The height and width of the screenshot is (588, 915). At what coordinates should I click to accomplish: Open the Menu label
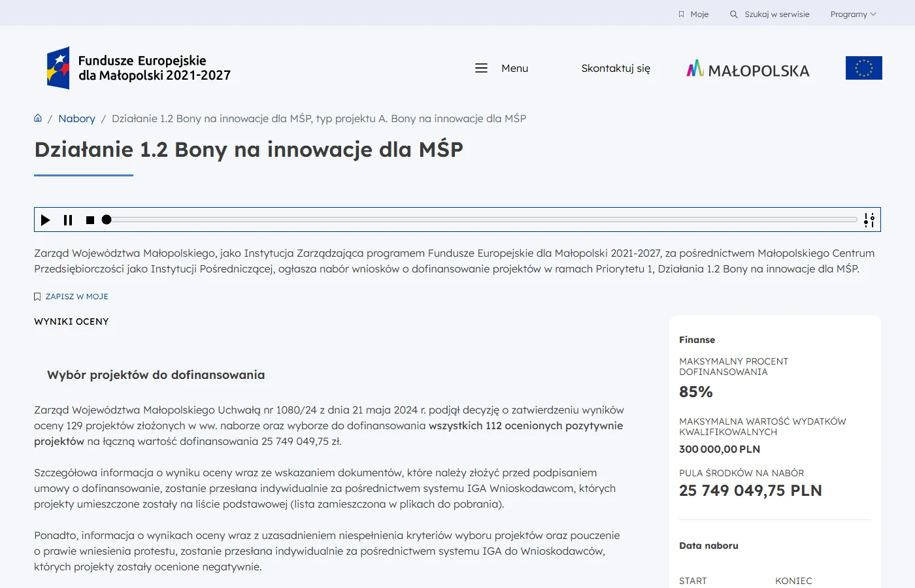coord(515,68)
